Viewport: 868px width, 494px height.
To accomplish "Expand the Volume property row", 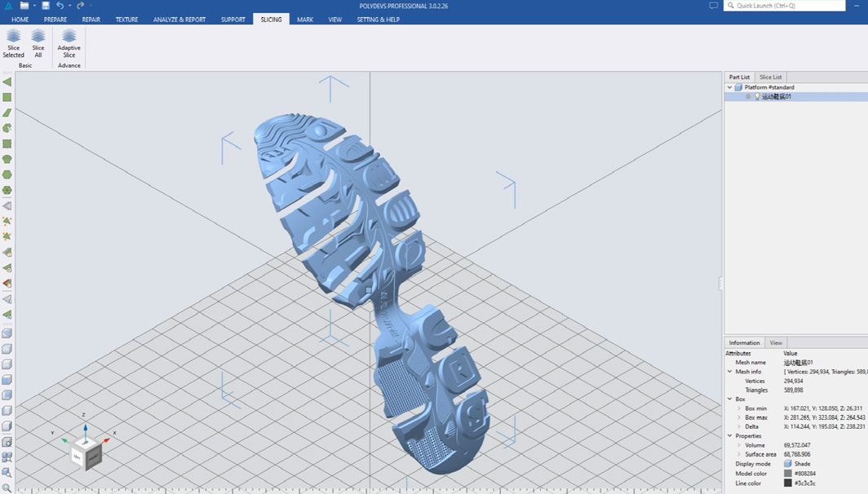I will tap(739, 445).
